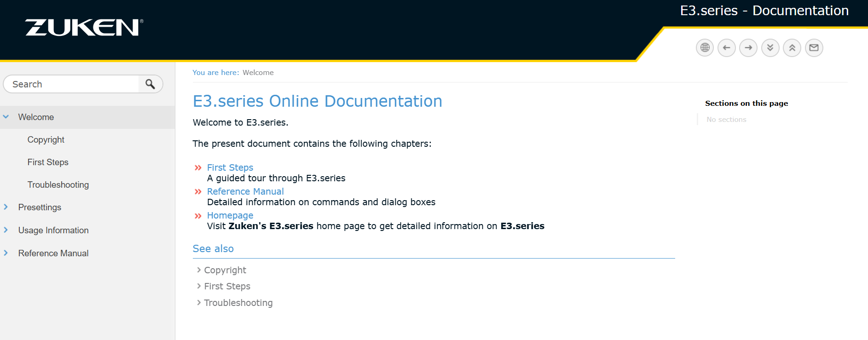Viewport: 868px width, 340px height.
Task: Click Welcome in the breadcrumb
Action: [258, 73]
